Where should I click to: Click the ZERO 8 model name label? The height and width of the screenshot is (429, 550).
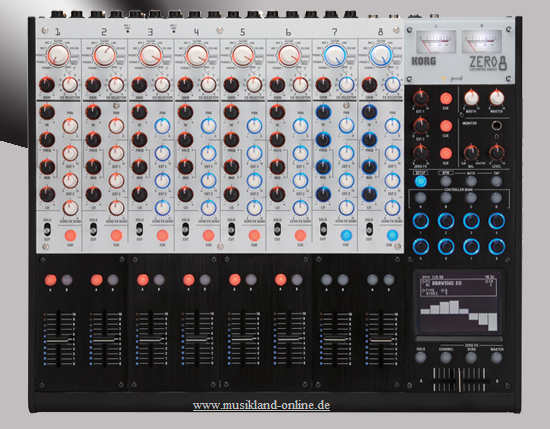(x=488, y=63)
